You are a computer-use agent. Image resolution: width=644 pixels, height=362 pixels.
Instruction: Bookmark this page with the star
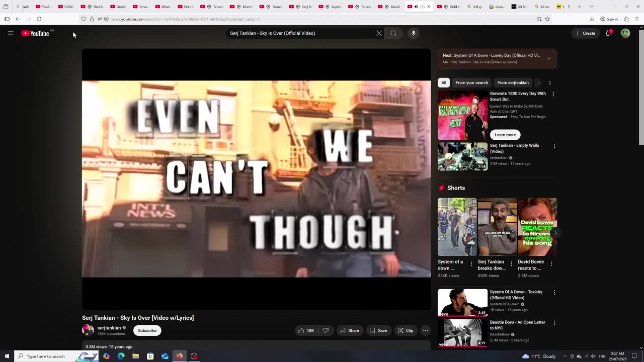pyautogui.click(x=547, y=19)
